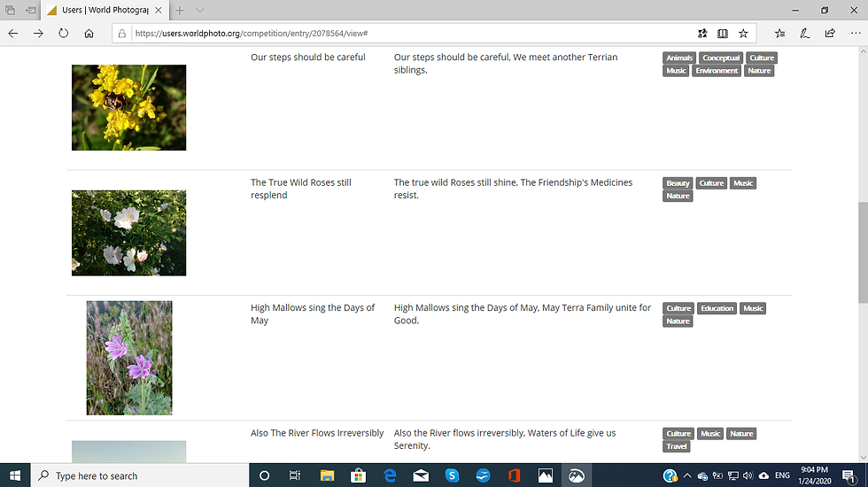Viewport: 868px width, 487px height.
Task: Open the yellow flower with bee thumbnail
Action: (x=129, y=107)
